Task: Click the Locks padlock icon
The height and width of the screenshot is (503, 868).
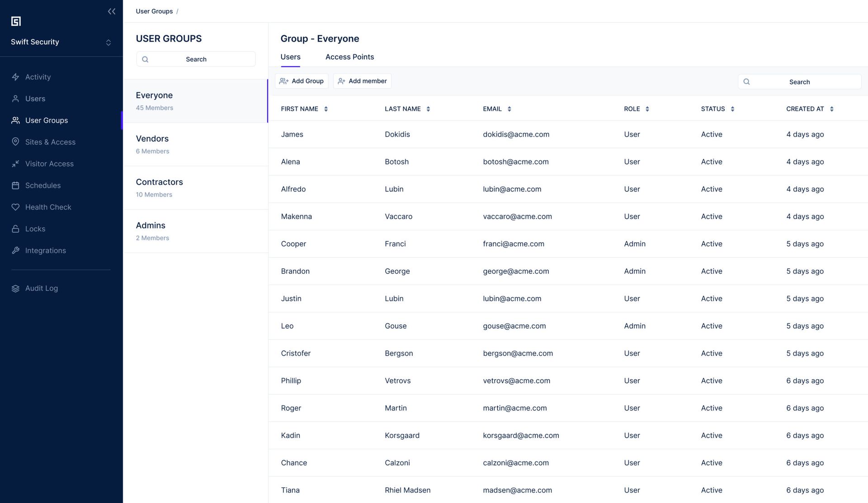Action: 15,229
